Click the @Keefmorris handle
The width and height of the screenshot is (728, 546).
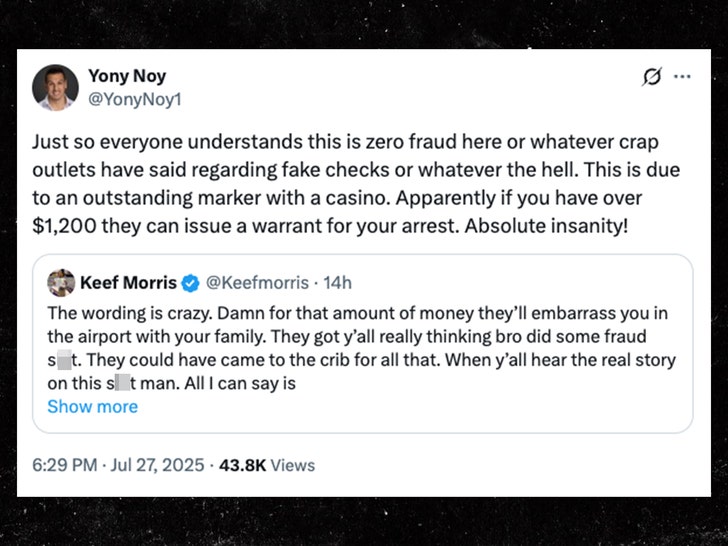click(251, 284)
